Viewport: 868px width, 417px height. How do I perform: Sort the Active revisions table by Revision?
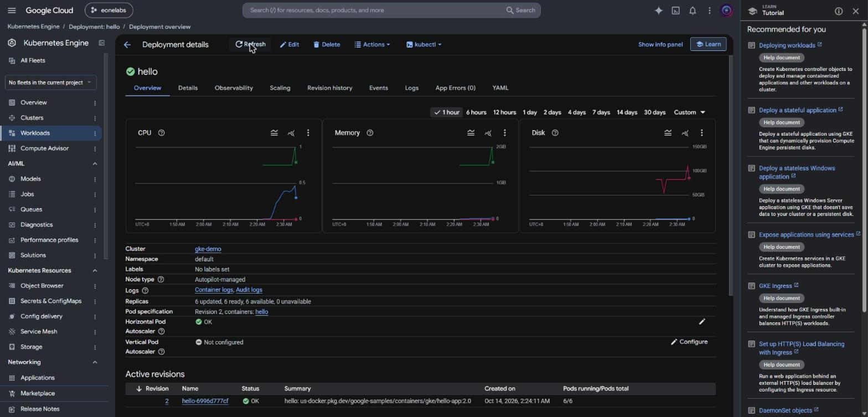point(152,389)
